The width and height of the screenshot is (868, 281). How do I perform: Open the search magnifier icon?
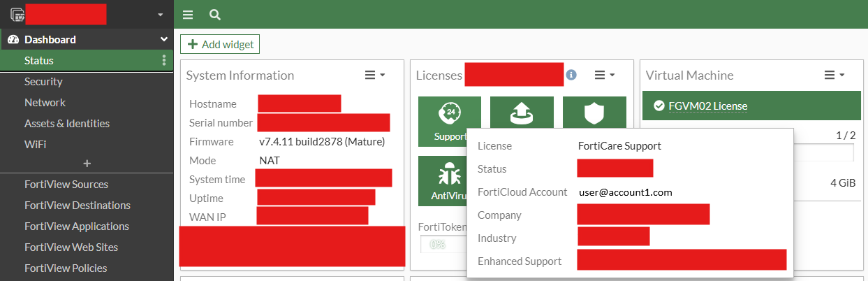(215, 14)
